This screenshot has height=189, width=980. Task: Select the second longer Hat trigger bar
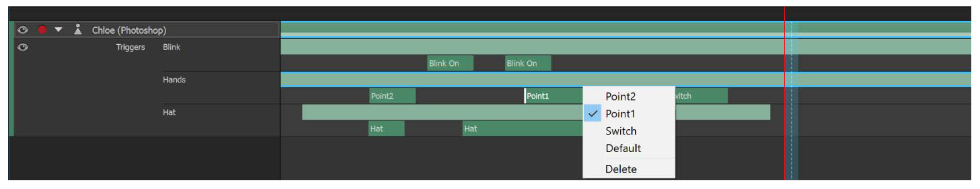(522, 129)
